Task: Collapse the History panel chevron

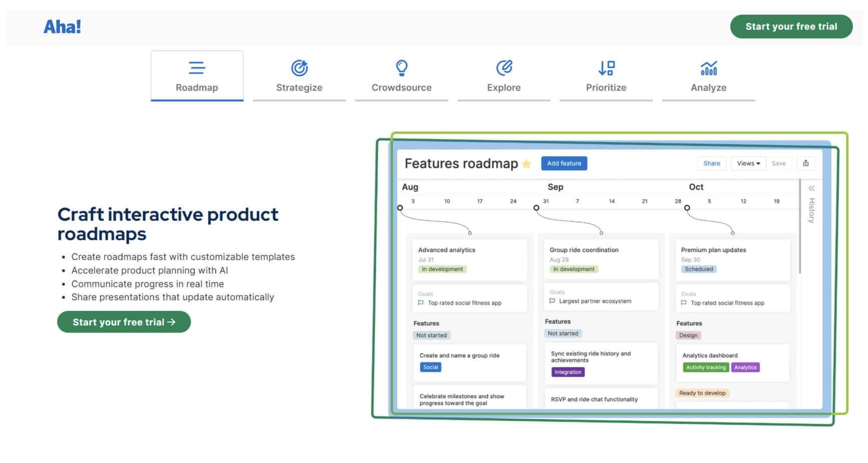Action: click(x=811, y=188)
